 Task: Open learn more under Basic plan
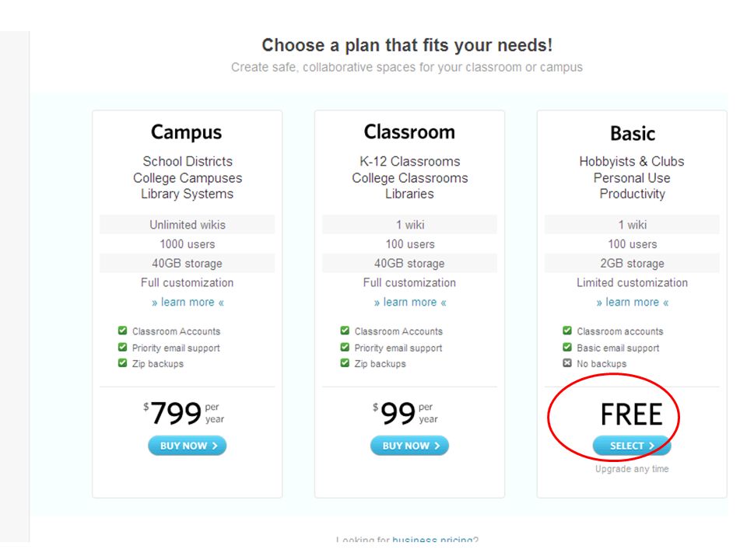pos(632,302)
